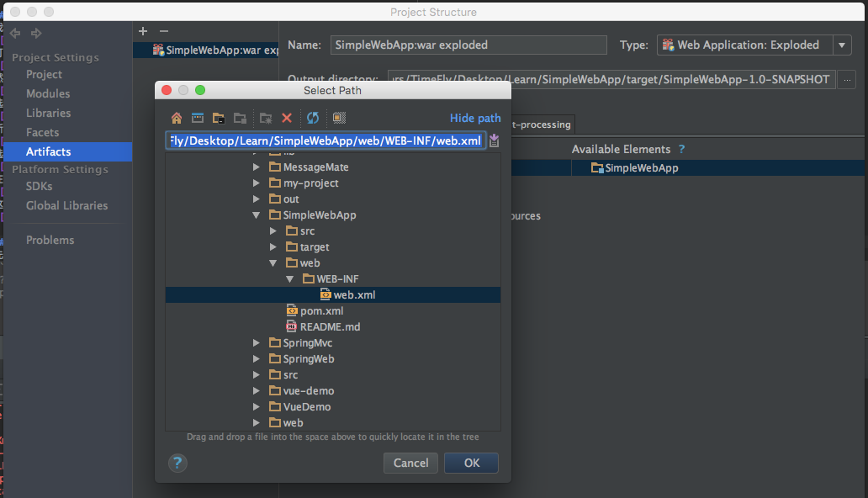Expand the MessageMate folder
868x498 pixels.
click(257, 167)
